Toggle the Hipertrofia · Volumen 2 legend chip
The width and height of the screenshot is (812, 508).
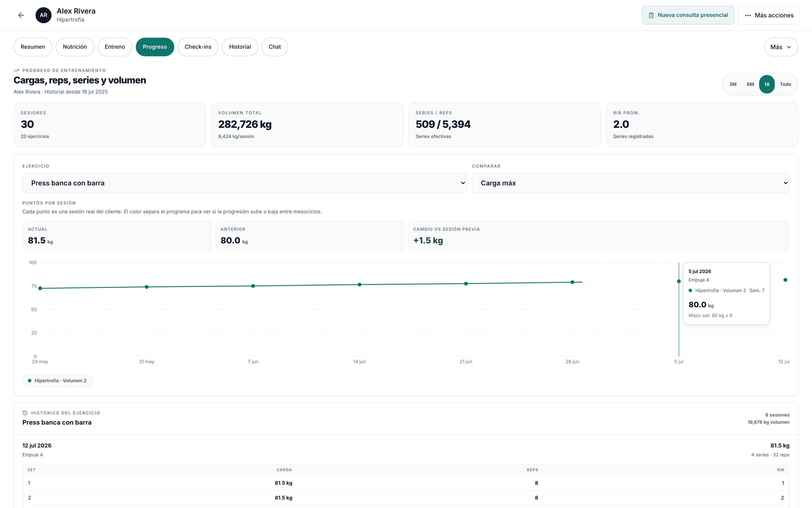(57, 381)
